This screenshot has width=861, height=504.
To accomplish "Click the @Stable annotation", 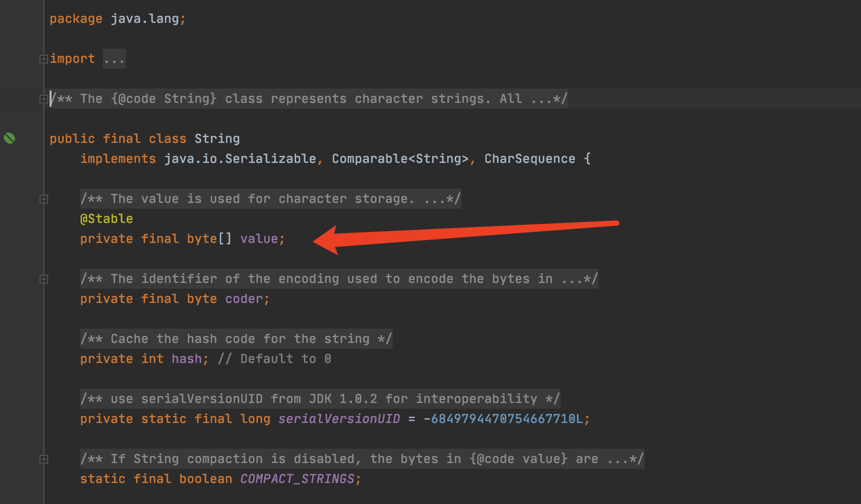I will tap(107, 219).
